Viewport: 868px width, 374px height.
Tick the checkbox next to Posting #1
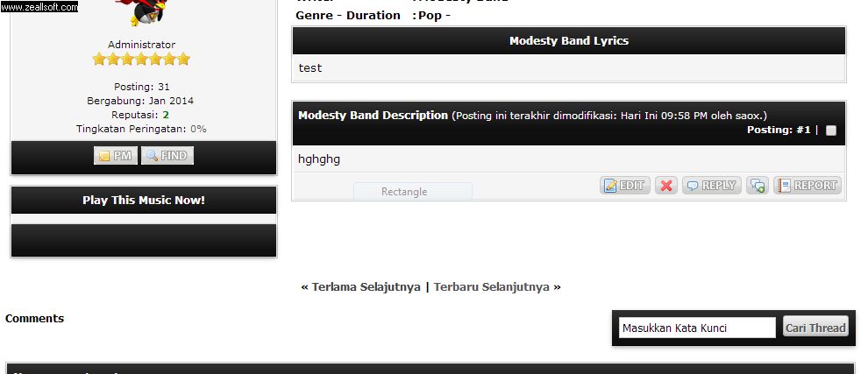pyautogui.click(x=831, y=131)
